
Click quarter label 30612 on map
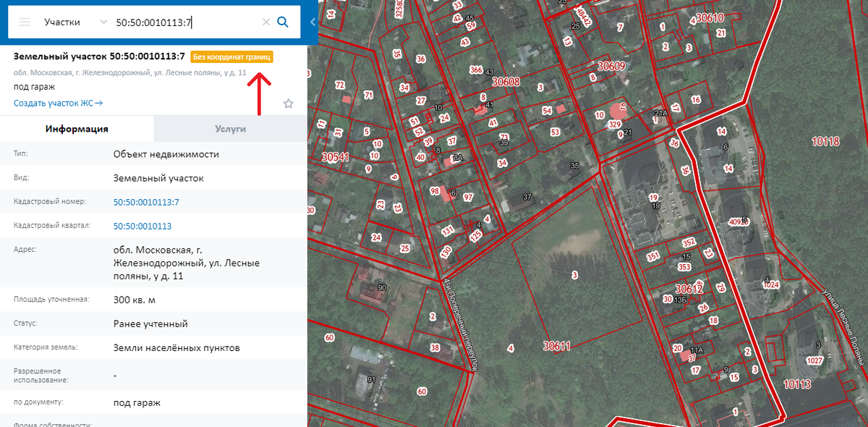pos(689,289)
